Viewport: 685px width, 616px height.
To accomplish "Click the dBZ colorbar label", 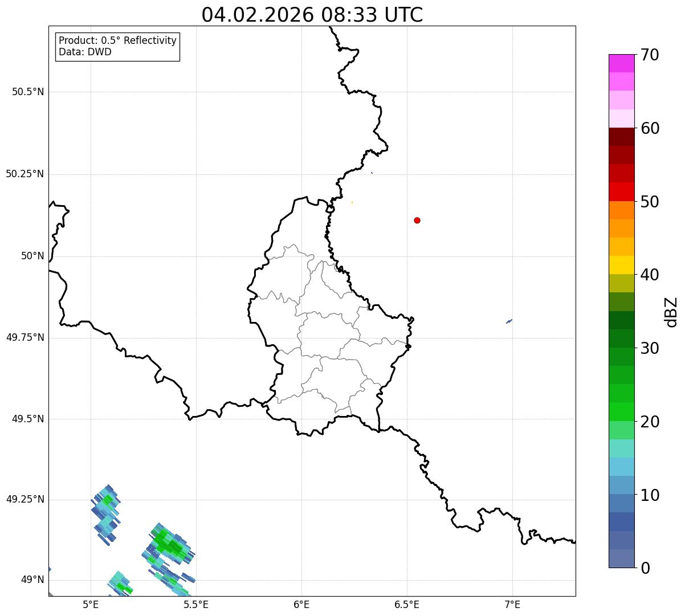I will coord(671,312).
